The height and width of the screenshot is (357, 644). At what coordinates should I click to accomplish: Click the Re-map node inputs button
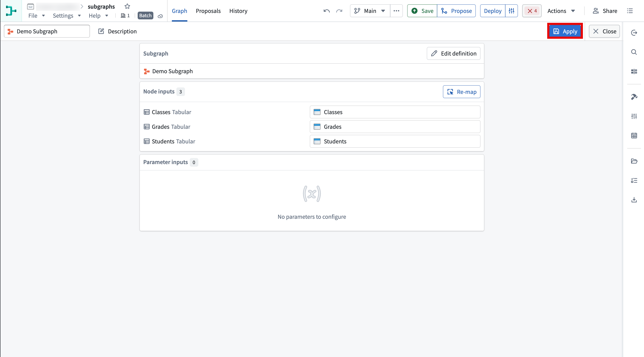[x=462, y=92]
